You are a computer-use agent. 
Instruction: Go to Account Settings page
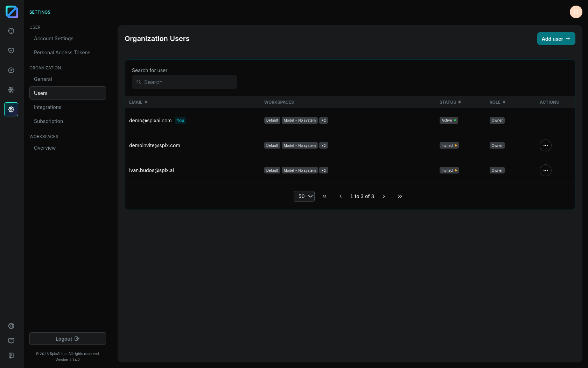[x=54, y=39]
